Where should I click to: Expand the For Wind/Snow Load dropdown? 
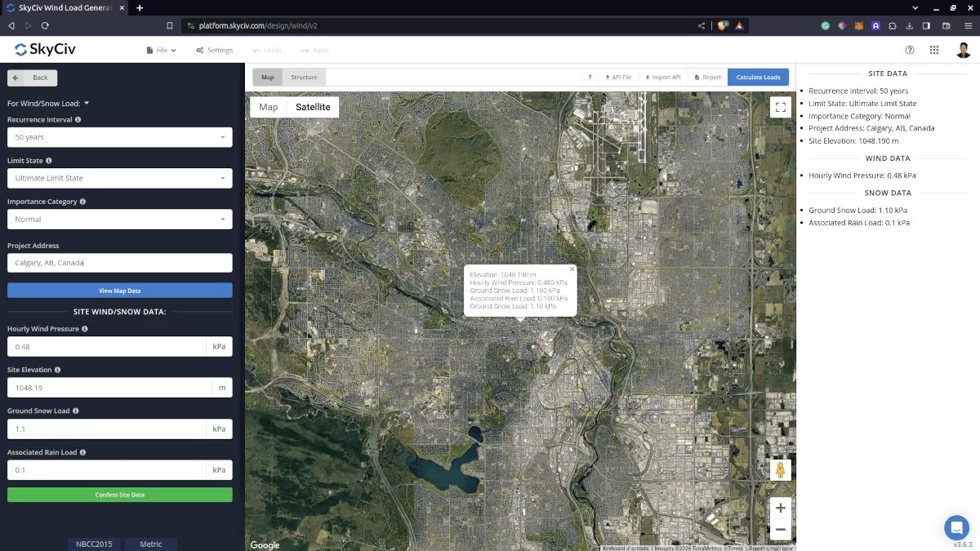(x=48, y=104)
